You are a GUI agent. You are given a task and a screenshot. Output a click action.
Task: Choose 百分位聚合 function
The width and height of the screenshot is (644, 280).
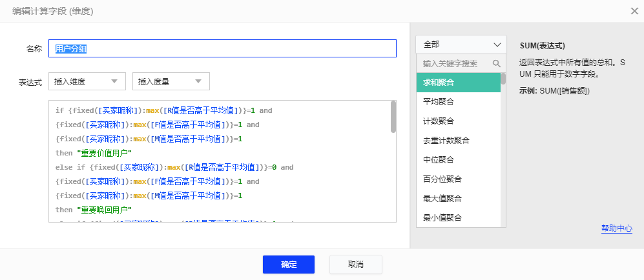click(x=458, y=179)
